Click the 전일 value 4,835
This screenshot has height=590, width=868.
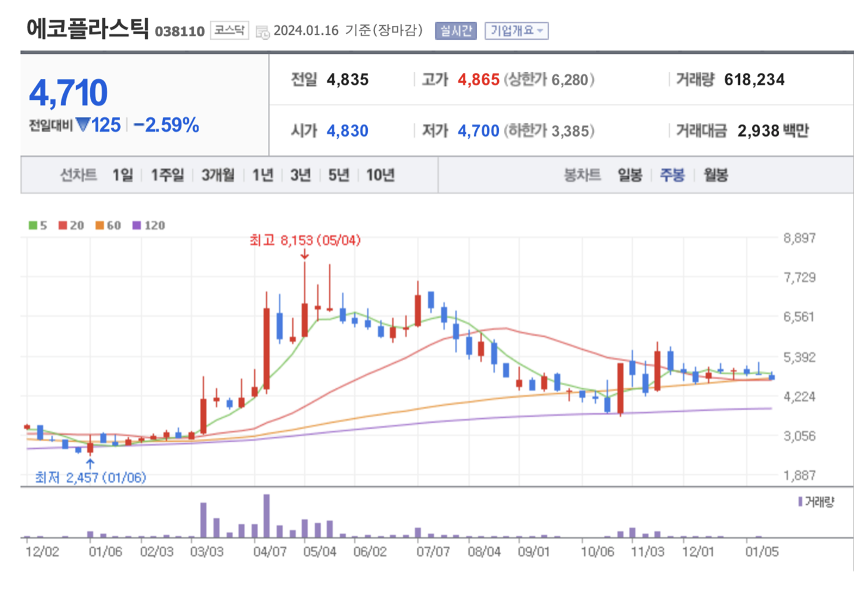(x=348, y=80)
